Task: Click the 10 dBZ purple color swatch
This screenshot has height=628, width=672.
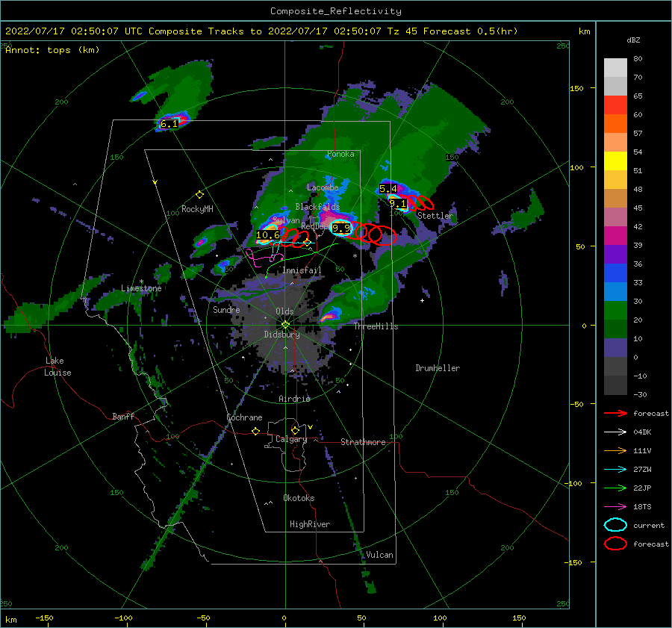Action: (x=615, y=348)
